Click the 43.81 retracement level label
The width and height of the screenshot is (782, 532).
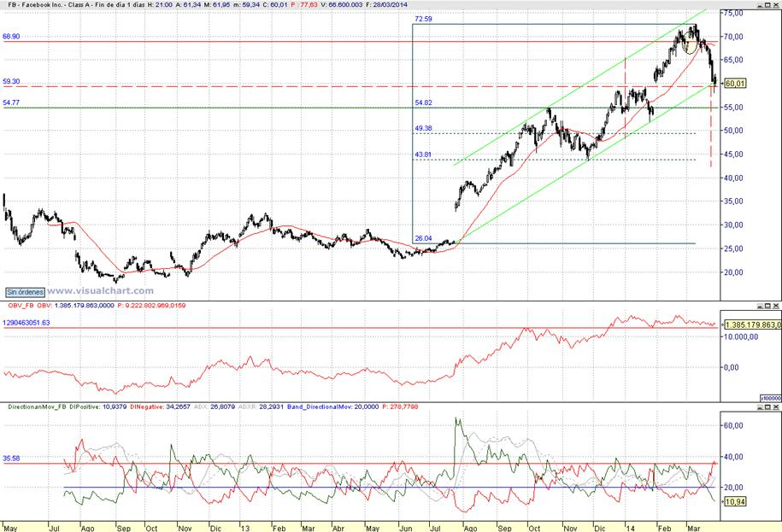click(423, 155)
